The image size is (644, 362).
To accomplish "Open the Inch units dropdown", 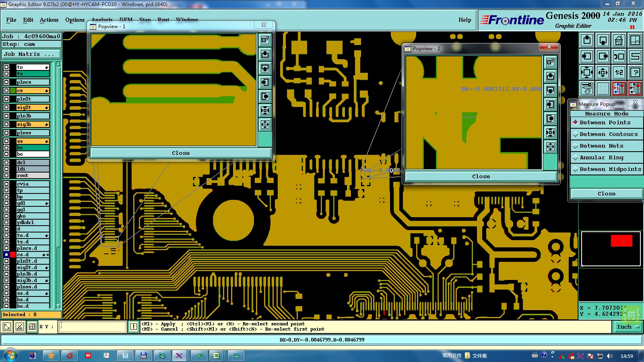I will 628,327.
